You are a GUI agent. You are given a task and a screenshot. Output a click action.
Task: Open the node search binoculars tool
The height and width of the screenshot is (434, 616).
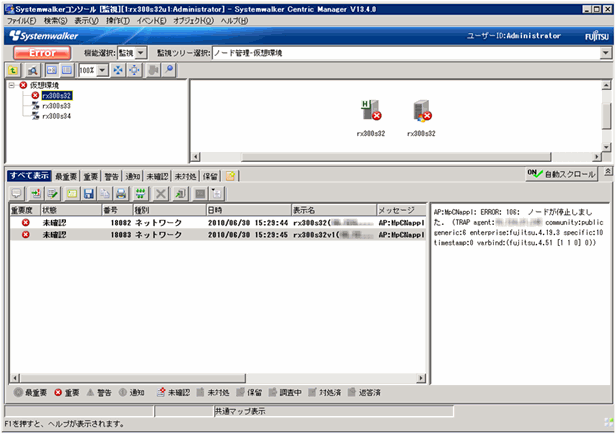32,70
